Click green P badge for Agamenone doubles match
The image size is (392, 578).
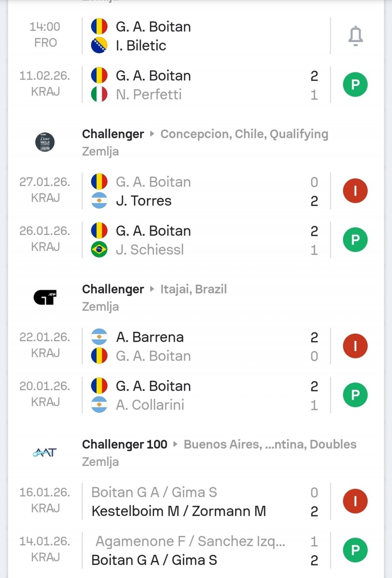355,550
